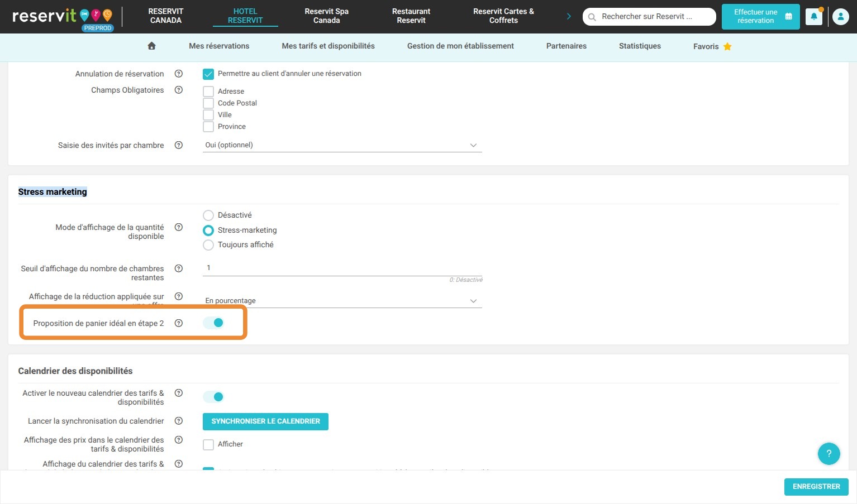
Task: Open the En pourcentage dropdown
Action: 342,301
